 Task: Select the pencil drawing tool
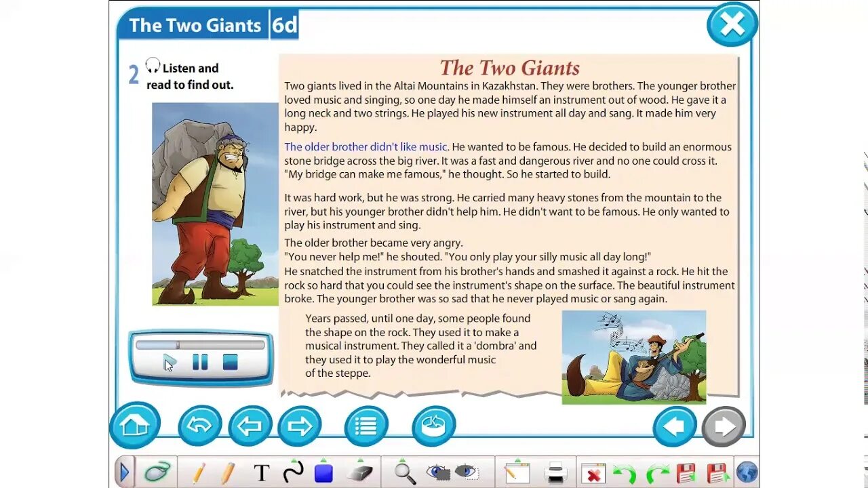click(x=197, y=472)
